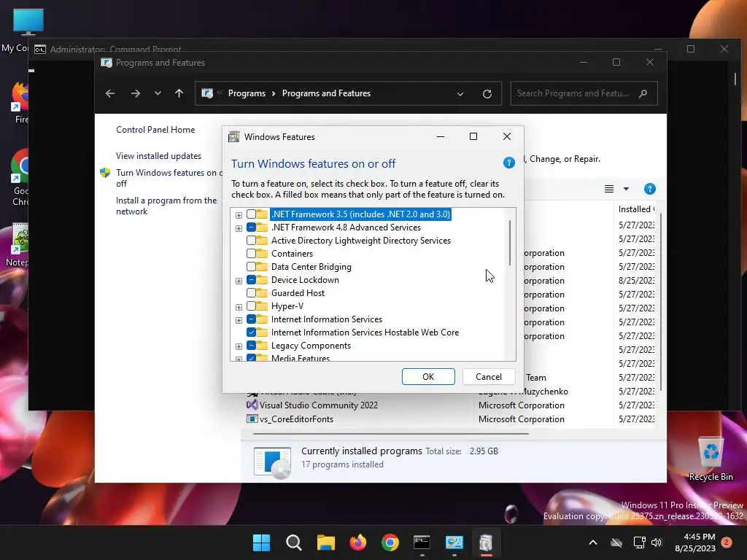Click the Windows Features title bar icon

(234, 137)
